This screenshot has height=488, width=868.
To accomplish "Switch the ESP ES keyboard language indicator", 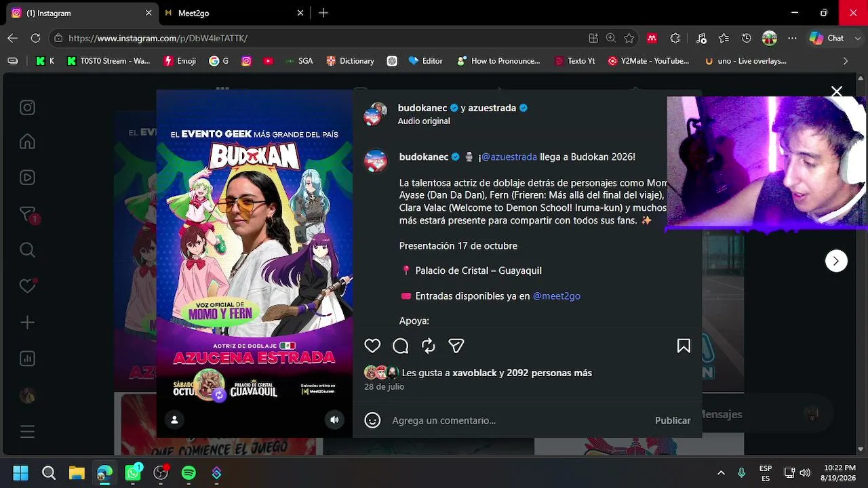I will pos(766,473).
